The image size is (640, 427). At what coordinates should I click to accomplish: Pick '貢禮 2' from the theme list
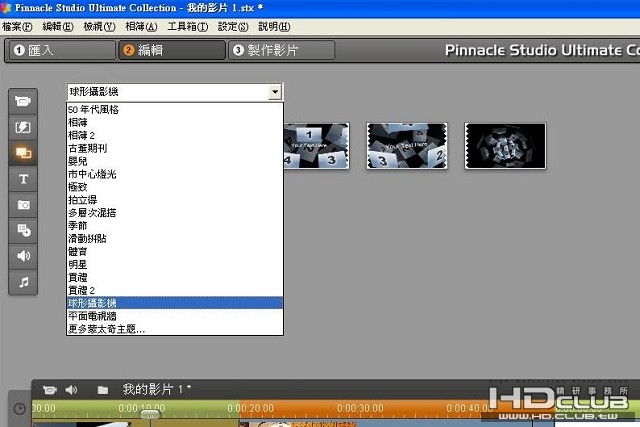tap(175, 290)
